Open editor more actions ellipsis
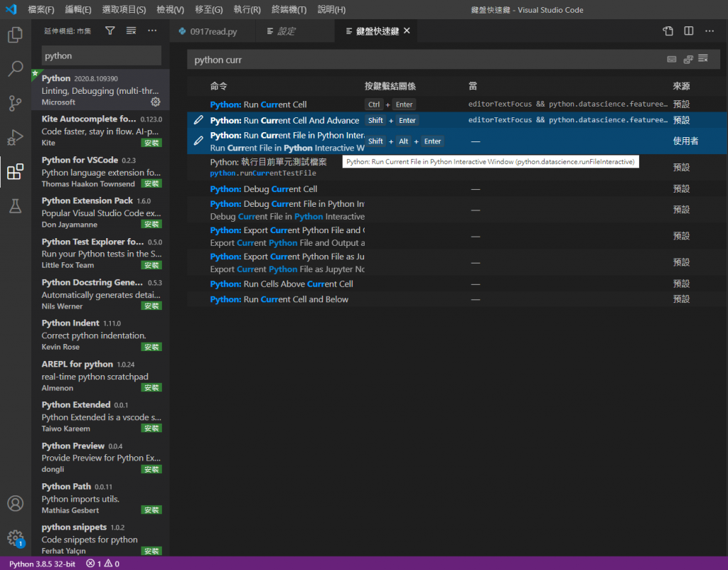Viewport: 728px width, 570px height. point(710,31)
